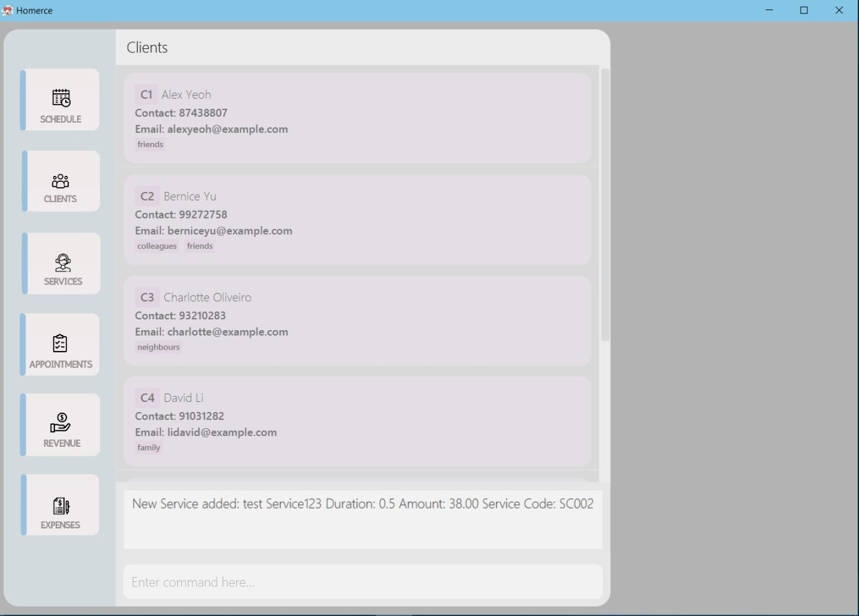Select the Clients people icon
This screenshot has height=616, width=859.
[x=60, y=181]
